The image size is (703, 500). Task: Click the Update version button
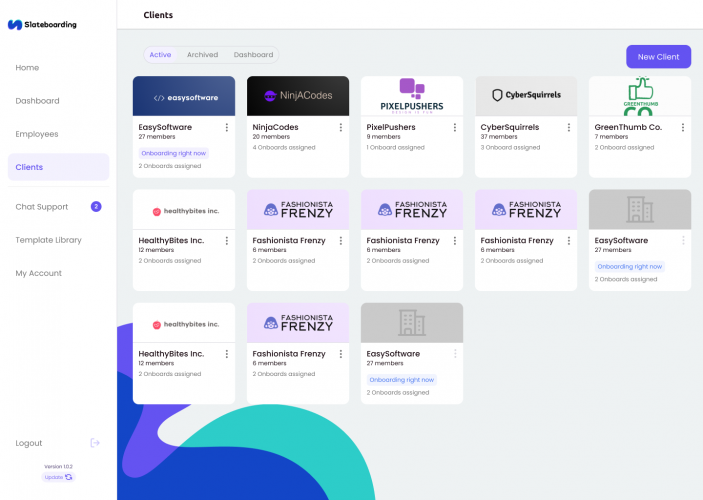(x=58, y=477)
